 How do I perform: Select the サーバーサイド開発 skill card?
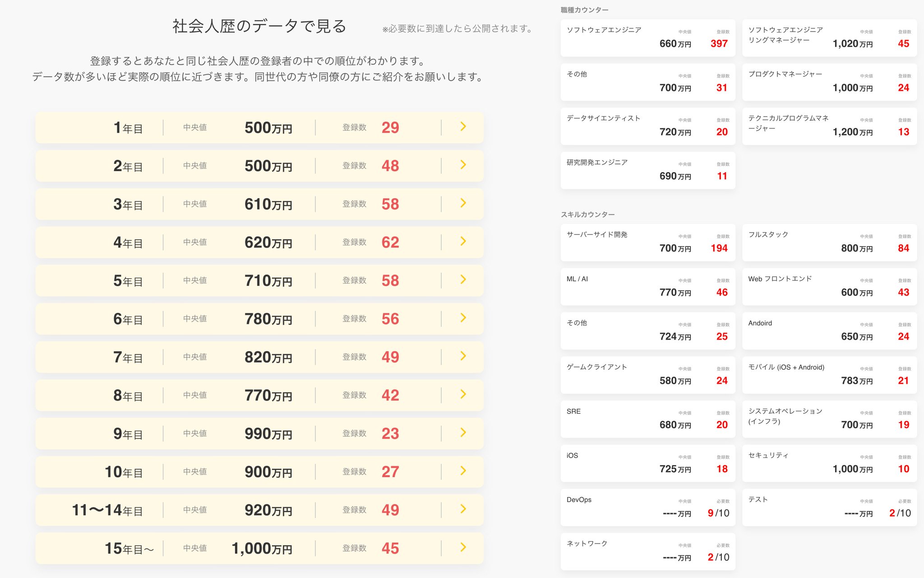click(648, 242)
